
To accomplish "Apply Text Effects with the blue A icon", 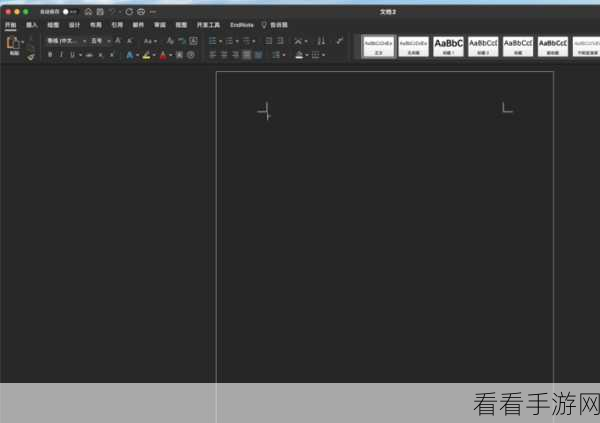I will 130,55.
